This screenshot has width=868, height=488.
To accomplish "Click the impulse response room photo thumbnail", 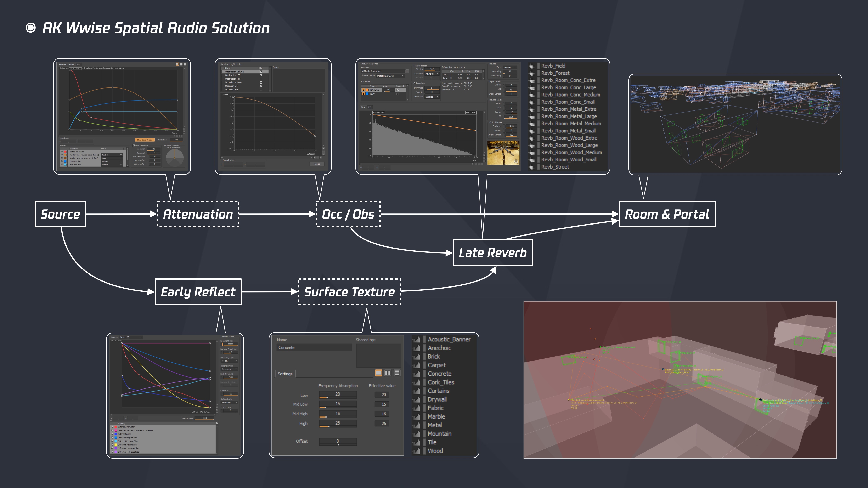I will 503,153.
